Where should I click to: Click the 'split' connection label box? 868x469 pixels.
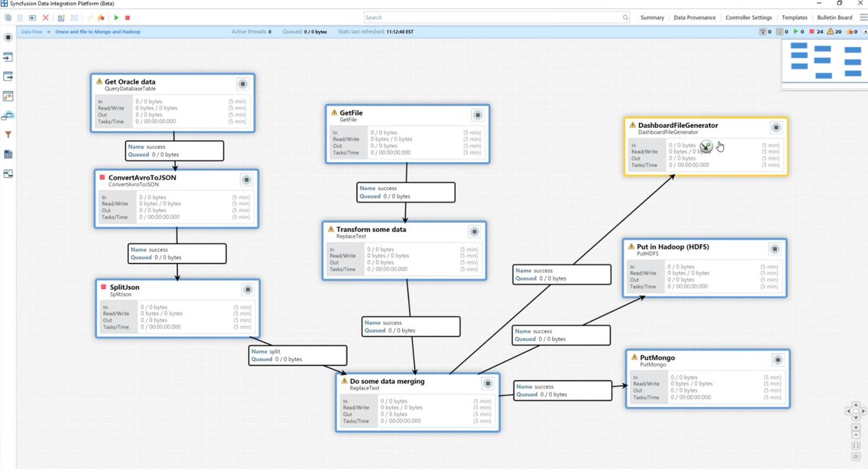tap(296, 354)
